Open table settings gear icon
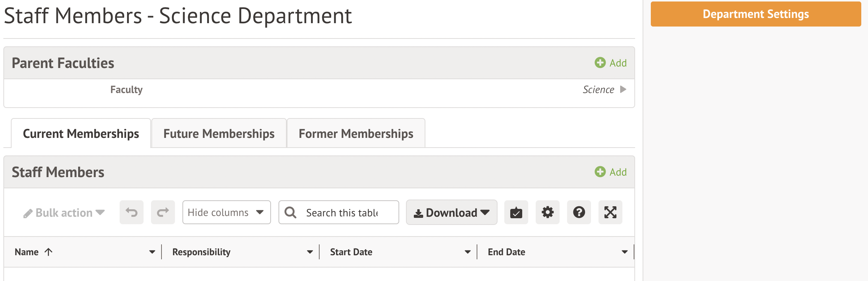Viewport: 868px width, 281px height. pyautogui.click(x=548, y=212)
